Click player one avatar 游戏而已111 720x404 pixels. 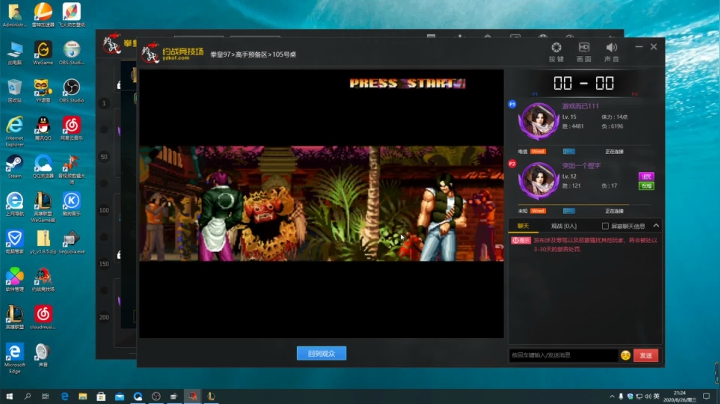click(538, 121)
